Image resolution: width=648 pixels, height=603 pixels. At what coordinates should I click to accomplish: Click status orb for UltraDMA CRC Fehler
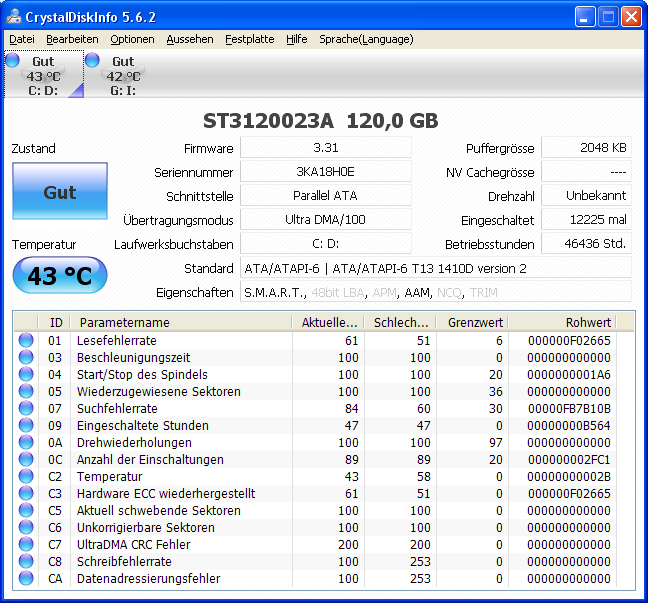click(x=26, y=544)
